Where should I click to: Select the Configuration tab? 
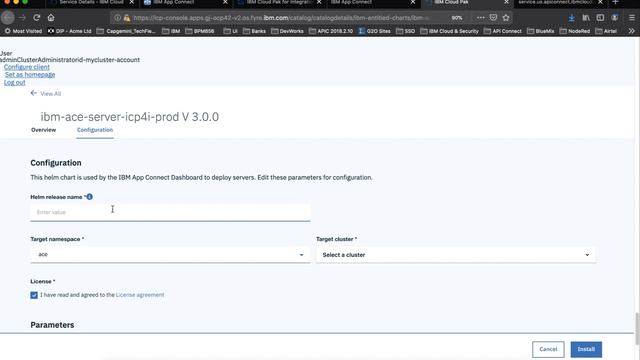(x=95, y=130)
